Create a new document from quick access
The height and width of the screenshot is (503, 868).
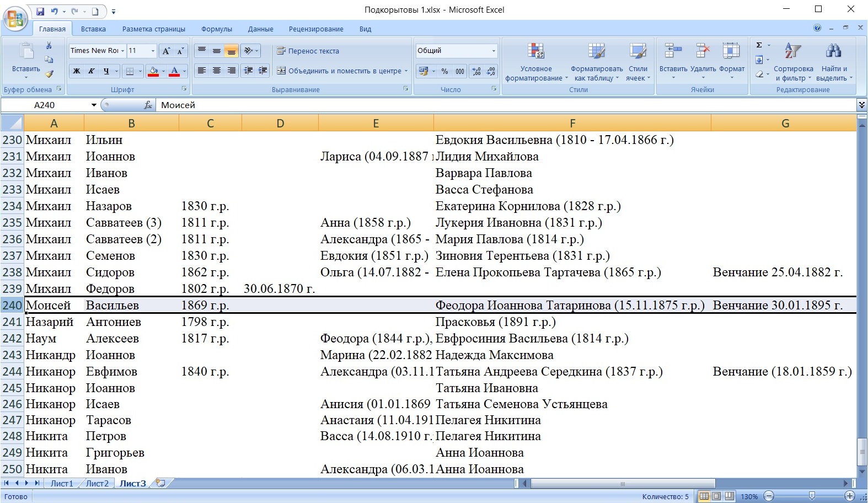tap(95, 11)
